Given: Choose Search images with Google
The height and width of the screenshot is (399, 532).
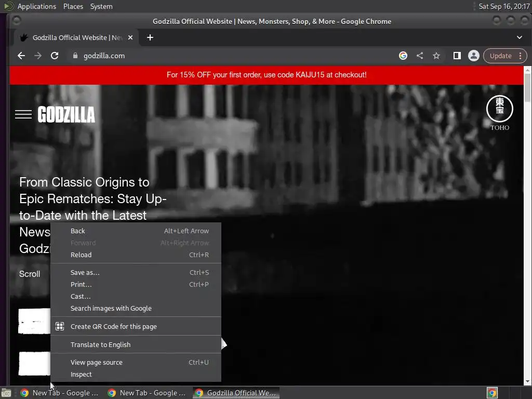Looking at the screenshot, I should tap(136, 309).
